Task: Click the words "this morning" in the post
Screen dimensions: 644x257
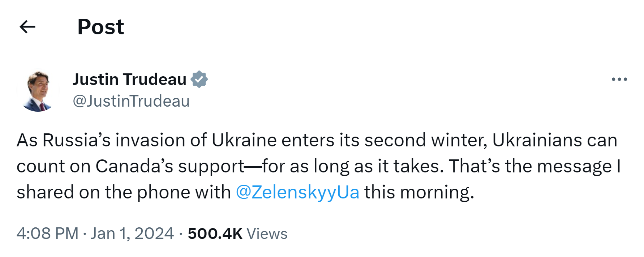Action: (x=418, y=192)
